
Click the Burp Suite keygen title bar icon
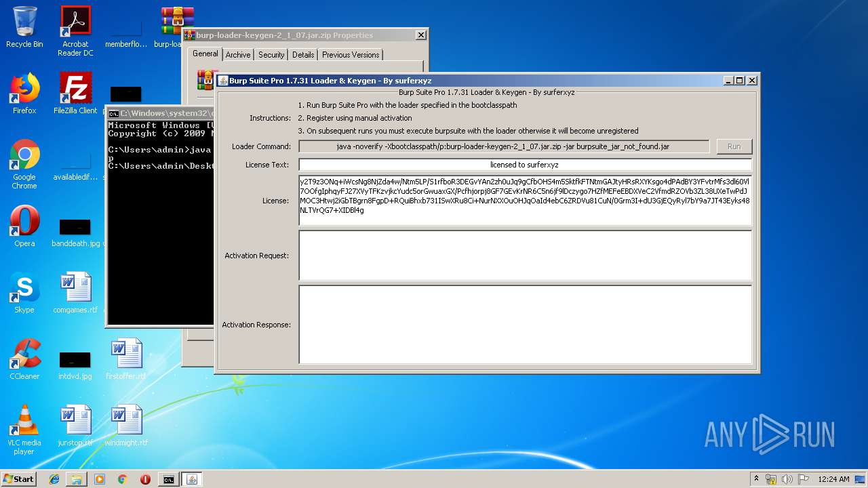223,80
